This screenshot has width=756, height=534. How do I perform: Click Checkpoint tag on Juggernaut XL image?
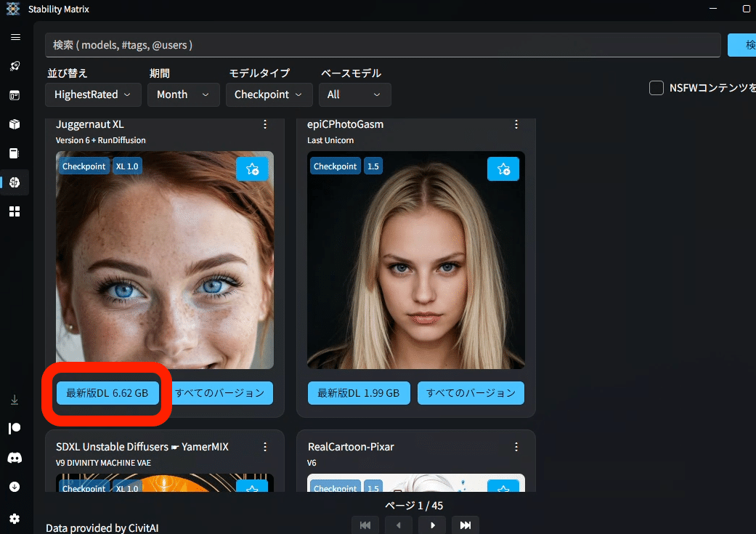click(84, 166)
